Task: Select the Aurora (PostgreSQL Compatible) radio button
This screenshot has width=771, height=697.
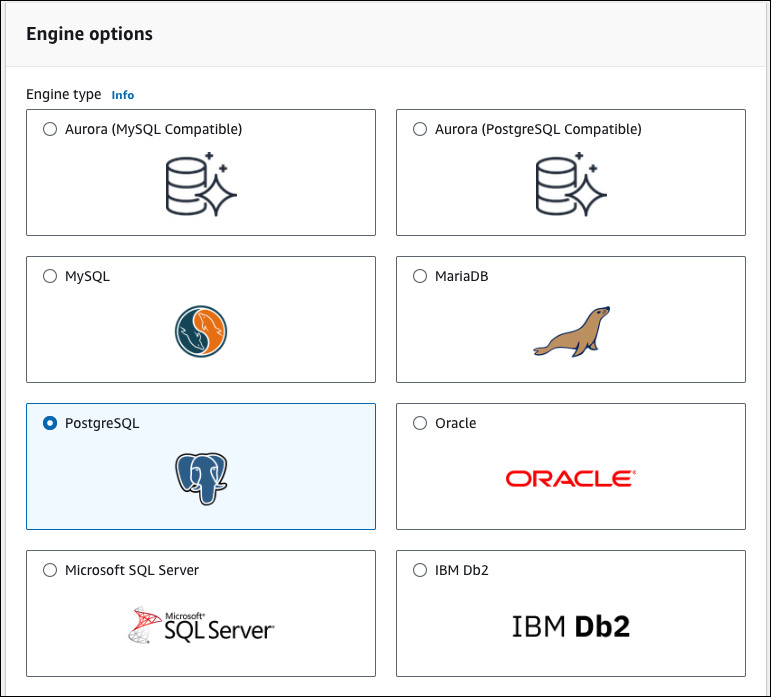Action: [x=420, y=129]
